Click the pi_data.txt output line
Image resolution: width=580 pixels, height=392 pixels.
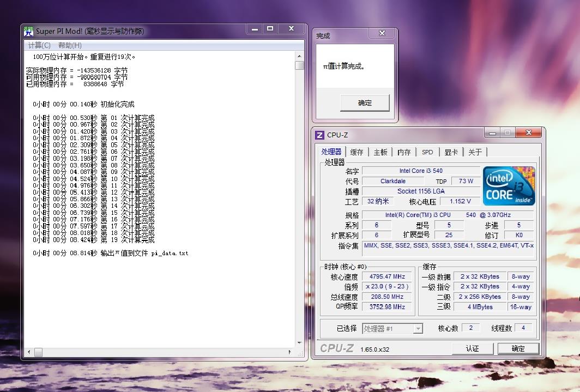[x=110, y=254]
